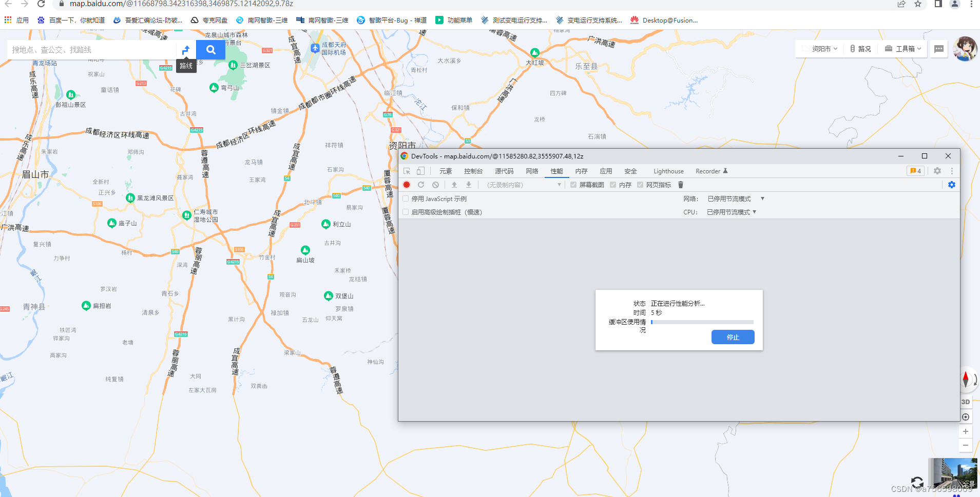Click the 三岔湖景区 scenic marker

(x=233, y=65)
